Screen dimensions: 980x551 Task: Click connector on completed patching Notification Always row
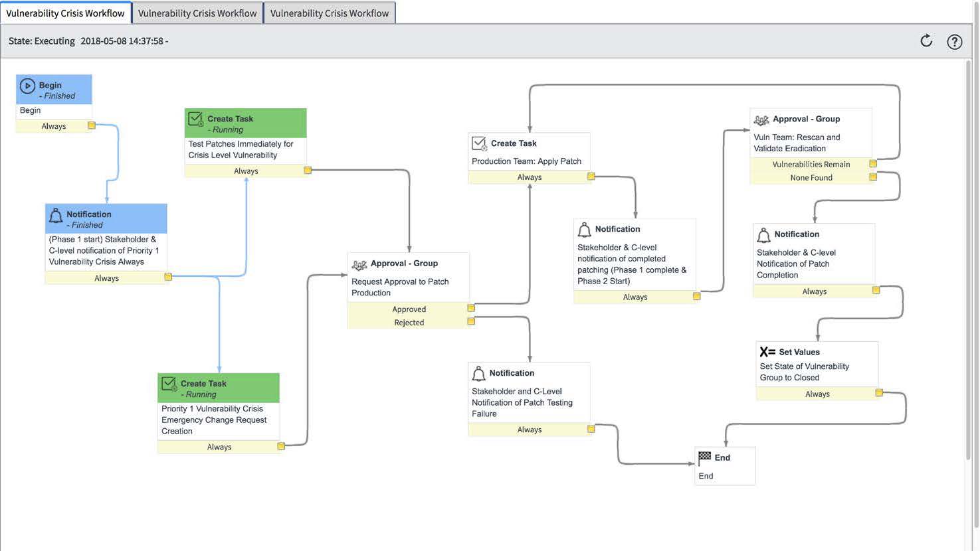(x=697, y=296)
